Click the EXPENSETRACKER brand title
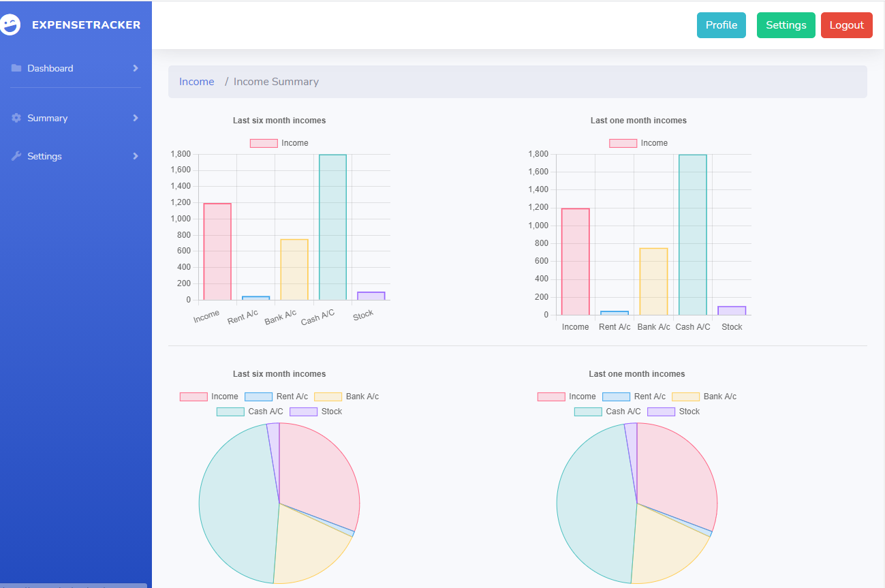The height and width of the screenshot is (588, 885). (x=87, y=25)
